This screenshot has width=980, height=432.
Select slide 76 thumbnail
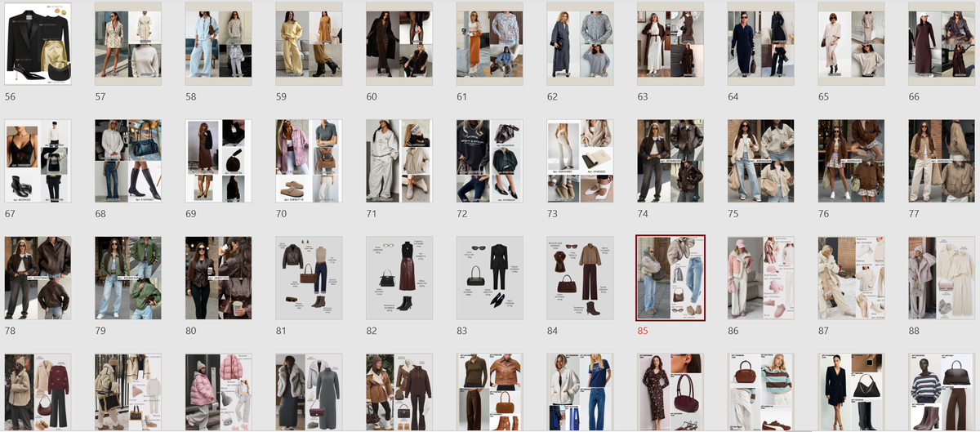pyautogui.click(x=851, y=161)
